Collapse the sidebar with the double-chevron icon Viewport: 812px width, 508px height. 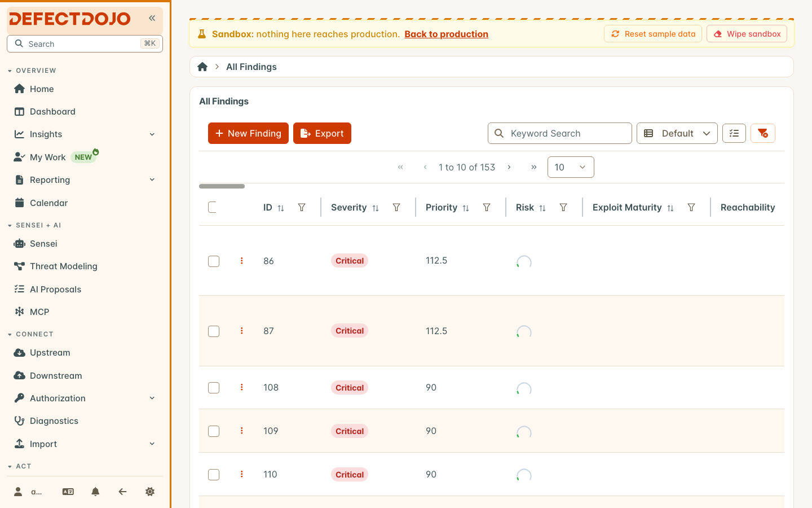coord(152,18)
